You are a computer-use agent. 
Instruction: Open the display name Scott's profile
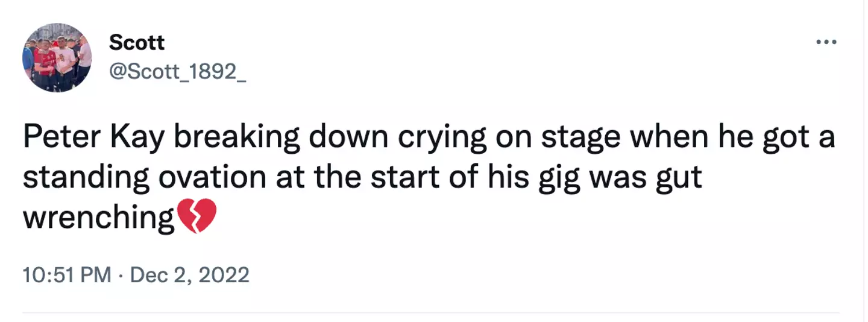[137, 42]
